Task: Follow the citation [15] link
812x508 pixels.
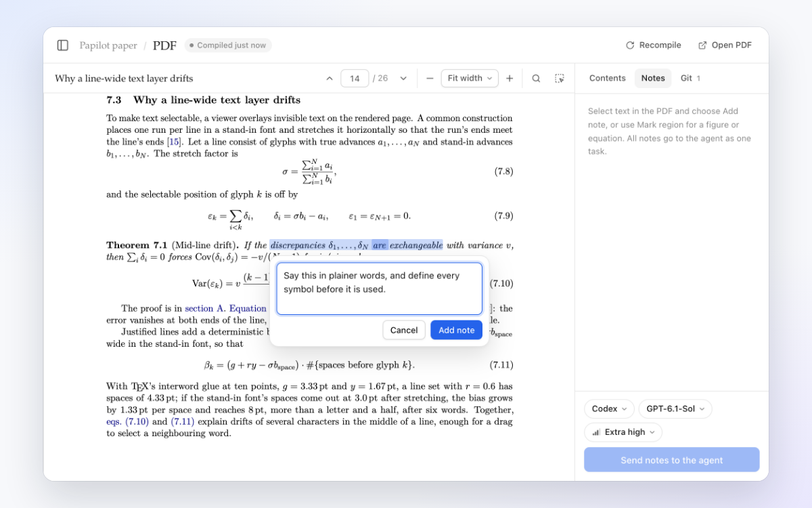Action: click(x=175, y=142)
